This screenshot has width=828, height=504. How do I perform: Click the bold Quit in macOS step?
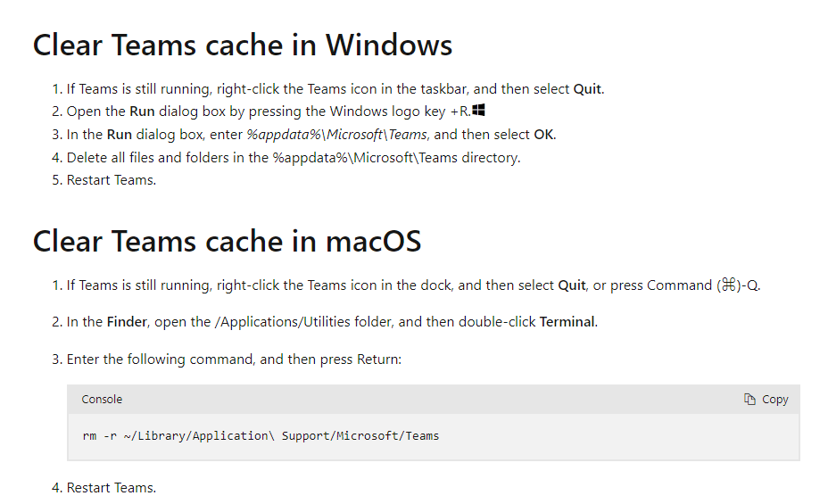pos(572,285)
